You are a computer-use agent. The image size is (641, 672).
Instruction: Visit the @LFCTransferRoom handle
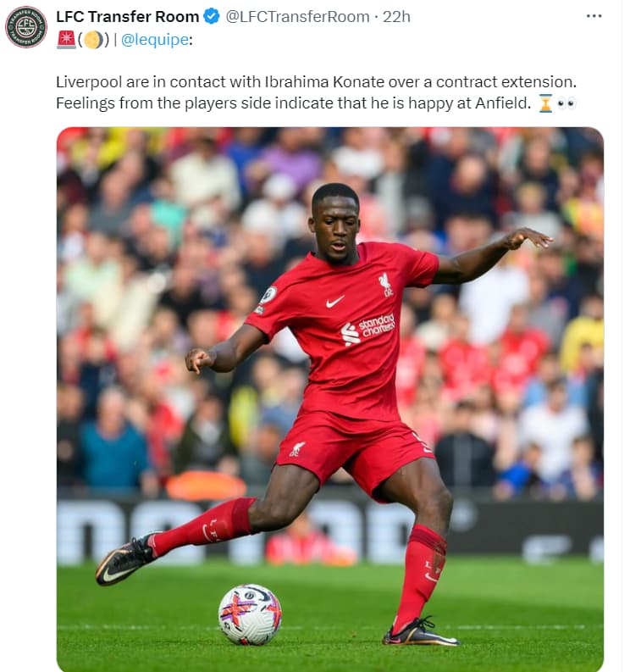[x=297, y=16]
